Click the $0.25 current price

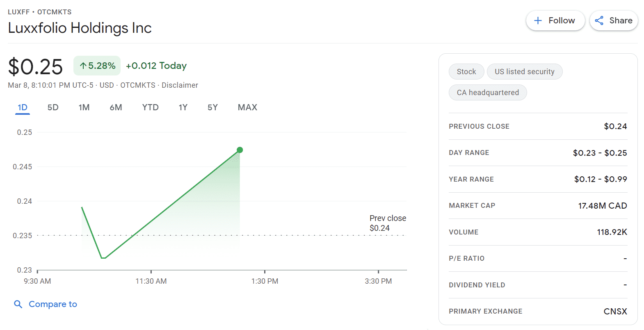35,67
